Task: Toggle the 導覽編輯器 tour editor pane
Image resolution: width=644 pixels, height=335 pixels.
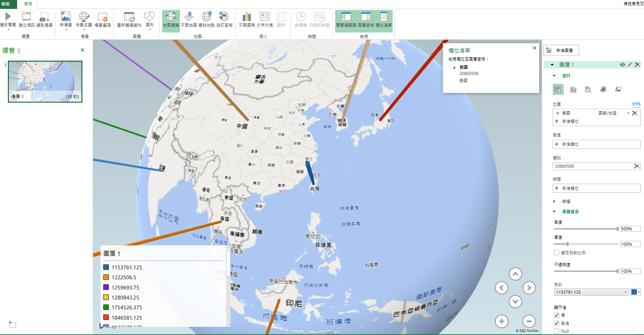Action: [346, 21]
